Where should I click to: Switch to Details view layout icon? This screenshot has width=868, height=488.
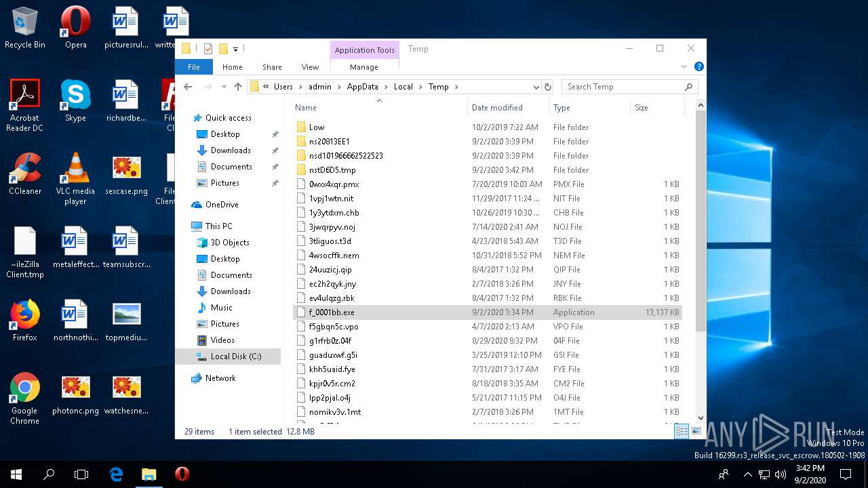682,431
